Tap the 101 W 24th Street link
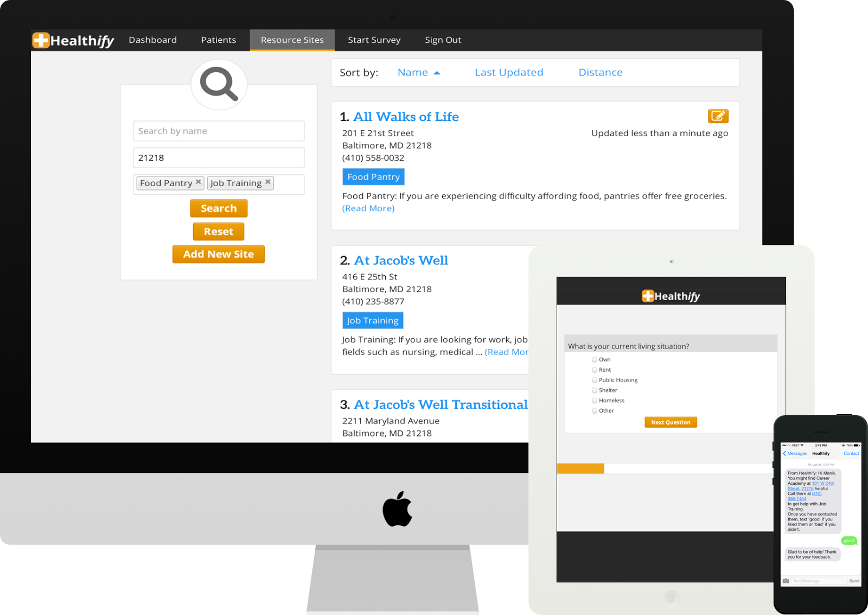The height and width of the screenshot is (615, 868). tap(822, 483)
